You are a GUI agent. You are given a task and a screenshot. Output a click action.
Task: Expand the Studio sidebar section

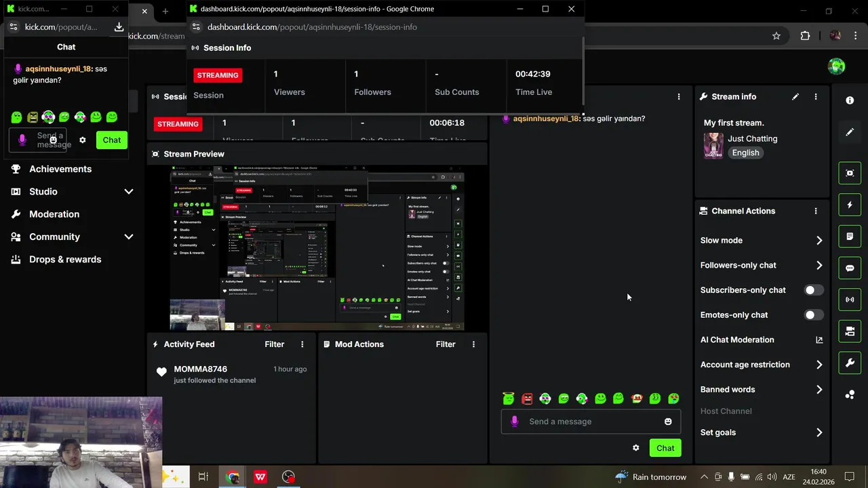129,192
